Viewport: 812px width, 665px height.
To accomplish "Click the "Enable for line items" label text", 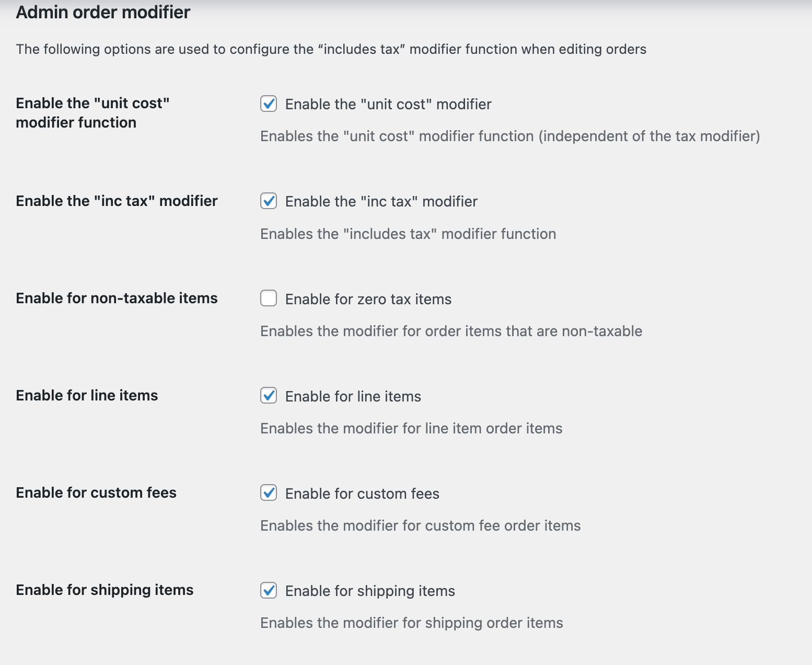I will 352,396.
